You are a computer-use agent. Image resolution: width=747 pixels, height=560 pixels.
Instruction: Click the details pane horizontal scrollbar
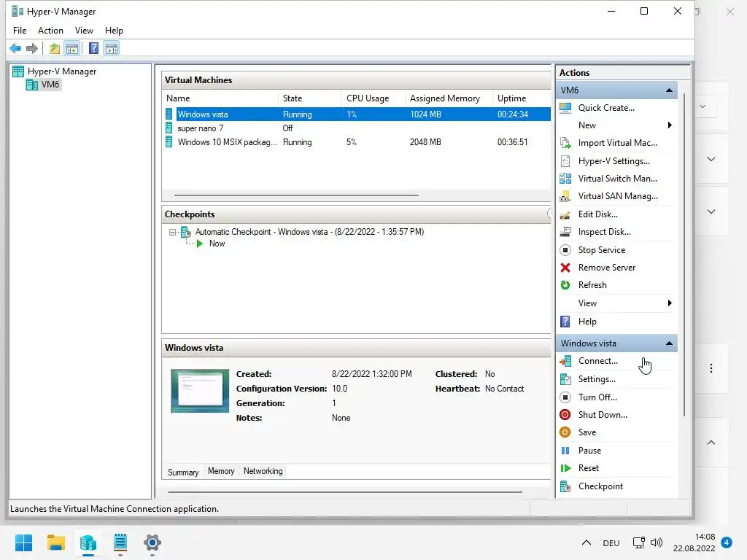pos(345,492)
